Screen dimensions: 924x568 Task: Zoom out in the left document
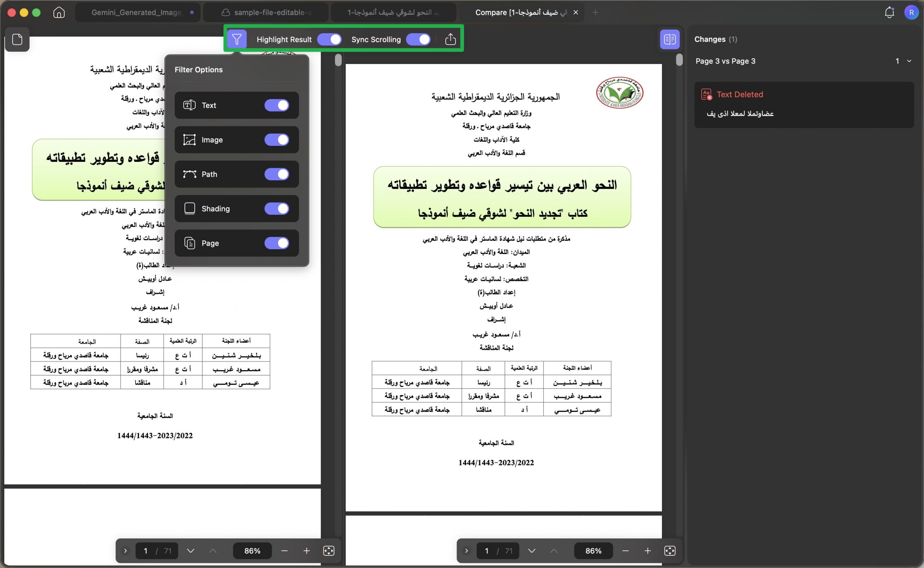(284, 551)
